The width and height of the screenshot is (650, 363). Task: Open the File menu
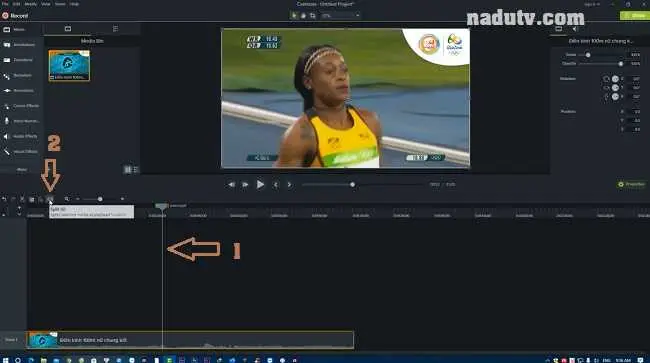(5, 4)
